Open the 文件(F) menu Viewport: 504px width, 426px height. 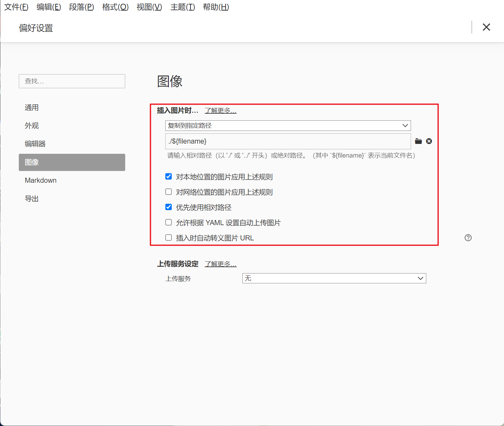click(16, 7)
